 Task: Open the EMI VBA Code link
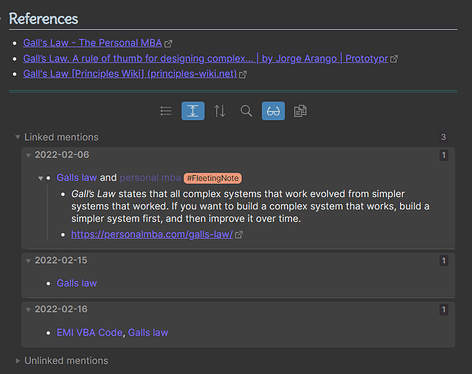(89, 333)
